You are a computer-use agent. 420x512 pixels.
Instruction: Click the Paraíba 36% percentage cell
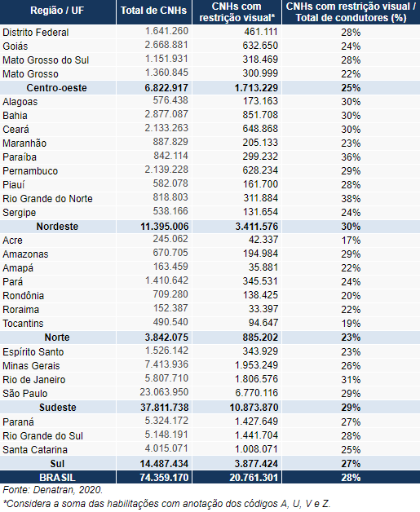(351, 157)
